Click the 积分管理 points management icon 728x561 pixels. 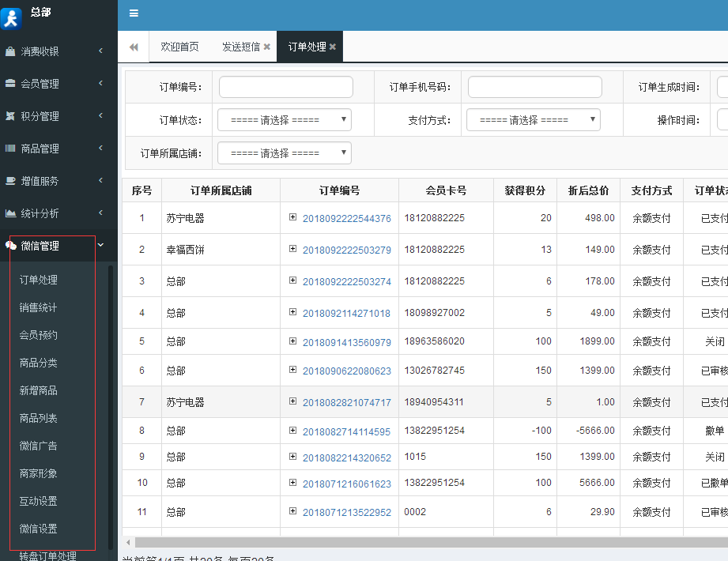tap(10, 115)
